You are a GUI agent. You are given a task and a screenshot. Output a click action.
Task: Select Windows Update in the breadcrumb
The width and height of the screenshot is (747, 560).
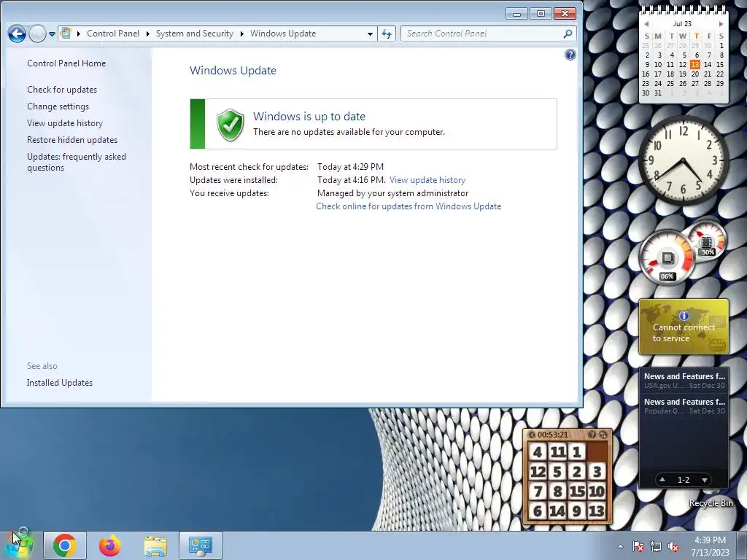[x=283, y=34]
